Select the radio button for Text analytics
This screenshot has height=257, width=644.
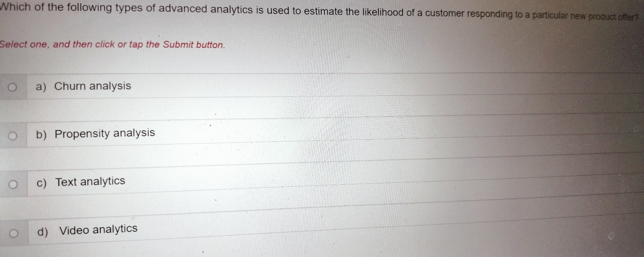click(x=13, y=183)
